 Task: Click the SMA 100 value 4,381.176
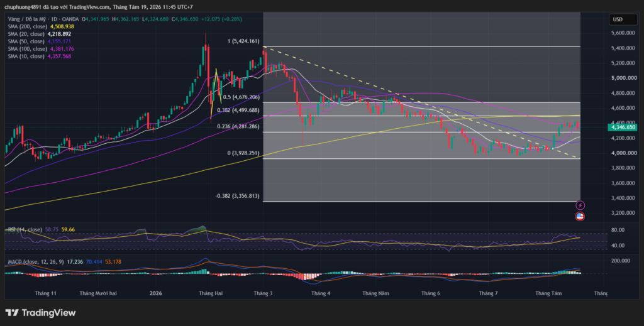pos(62,49)
